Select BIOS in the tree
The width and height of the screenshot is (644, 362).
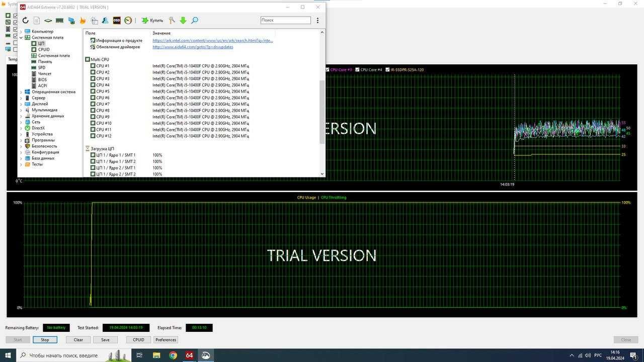(x=42, y=79)
